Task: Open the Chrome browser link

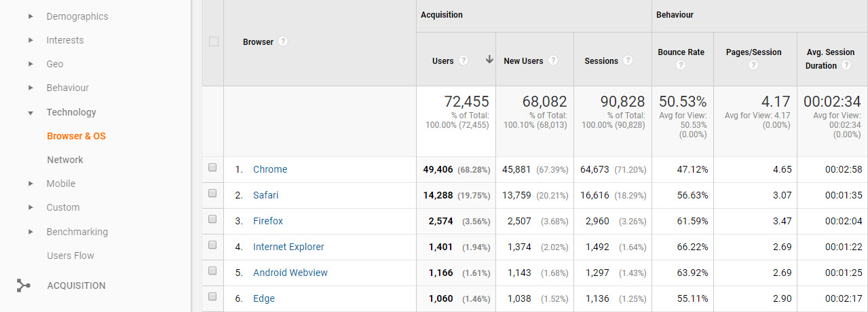Action: tap(270, 169)
